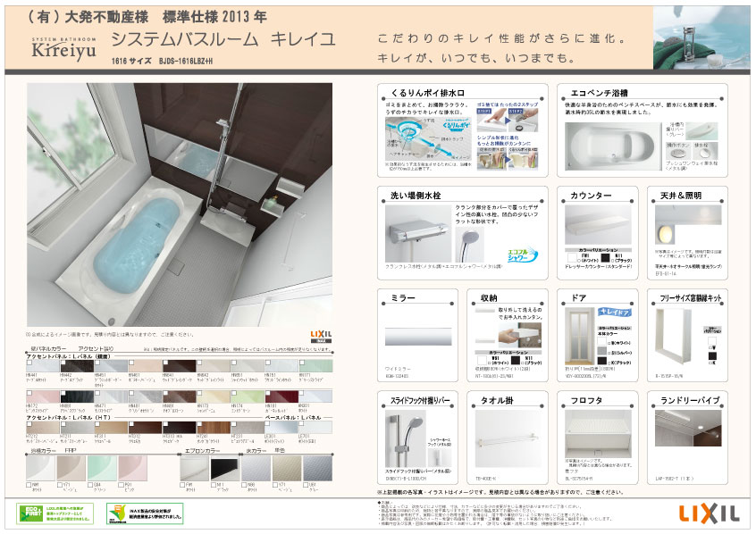
Task: Select the silver door body color swatch
Action: click(601, 351)
